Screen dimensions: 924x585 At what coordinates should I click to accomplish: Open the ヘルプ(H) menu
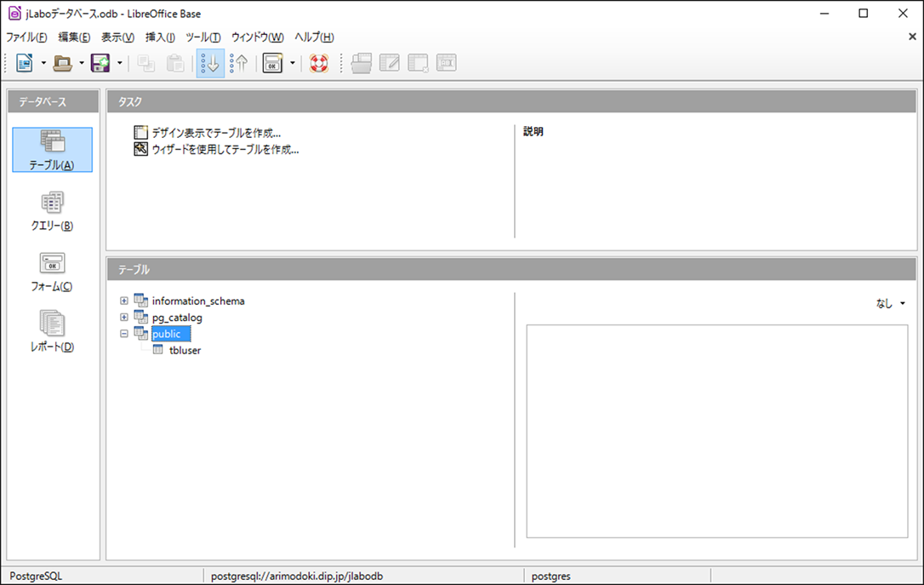[314, 37]
